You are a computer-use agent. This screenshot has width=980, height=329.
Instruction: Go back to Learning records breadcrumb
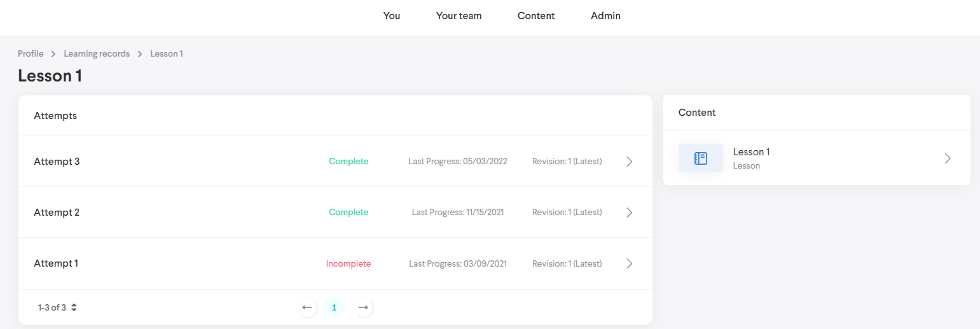tap(97, 54)
